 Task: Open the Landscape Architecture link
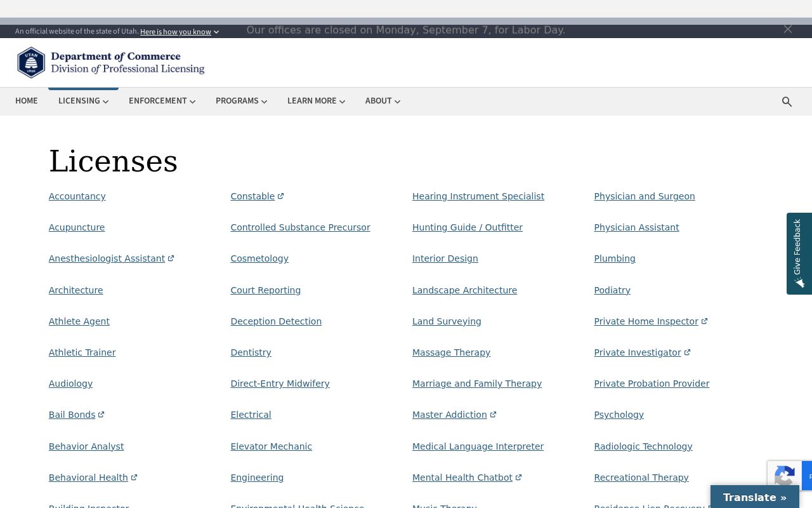pos(464,290)
